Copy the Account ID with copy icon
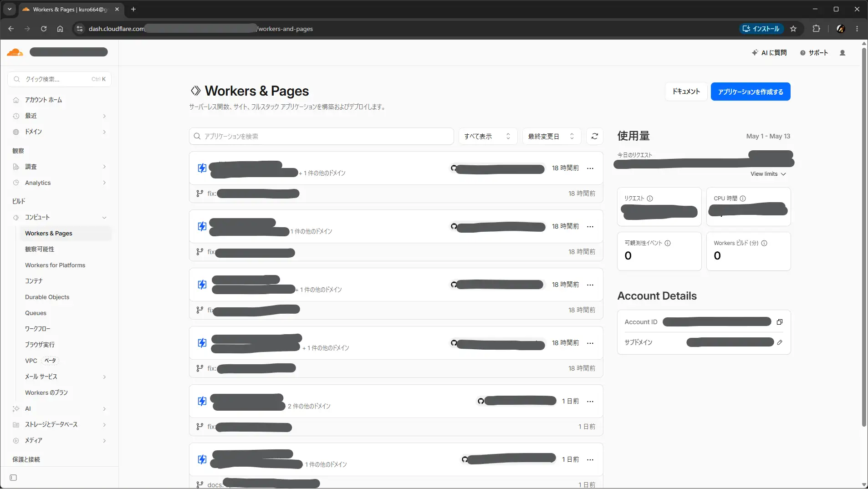 [780, 322]
